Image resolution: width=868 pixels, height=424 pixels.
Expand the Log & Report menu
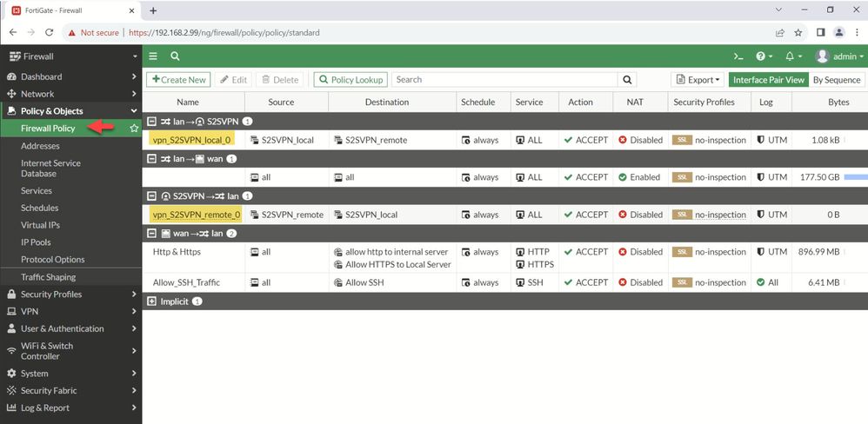point(70,407)
